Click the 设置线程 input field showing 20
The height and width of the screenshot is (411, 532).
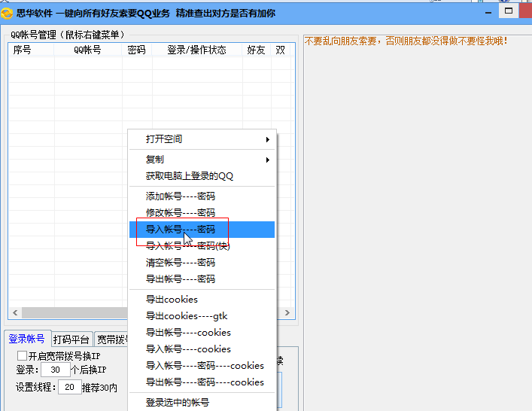(x=69, y=387)
